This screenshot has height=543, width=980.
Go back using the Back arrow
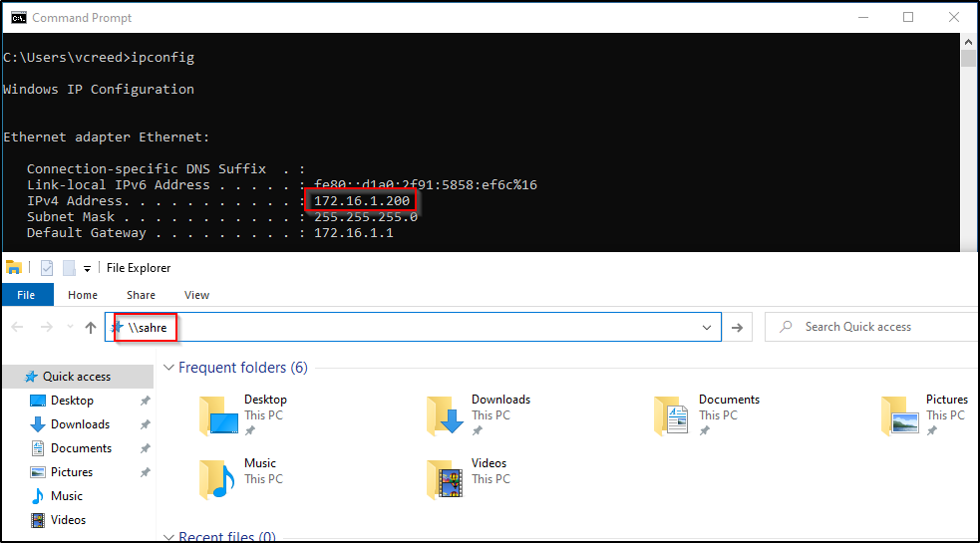(x=18, y=327)
